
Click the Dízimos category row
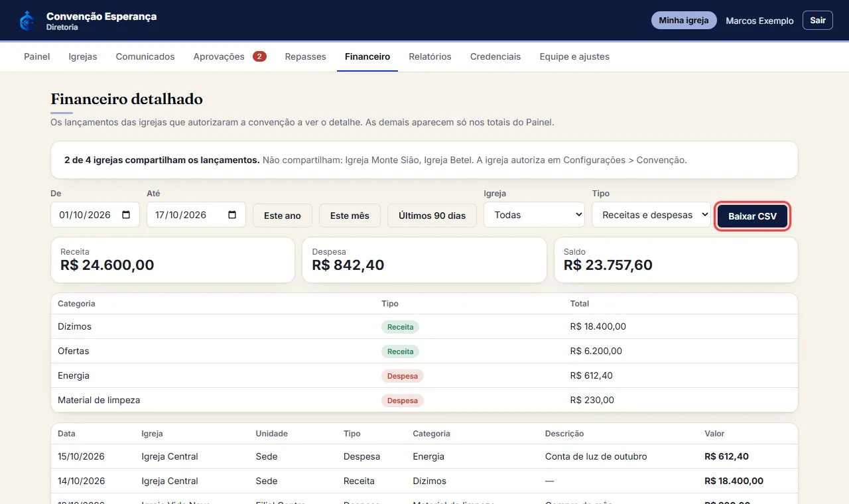coord(424,326)
